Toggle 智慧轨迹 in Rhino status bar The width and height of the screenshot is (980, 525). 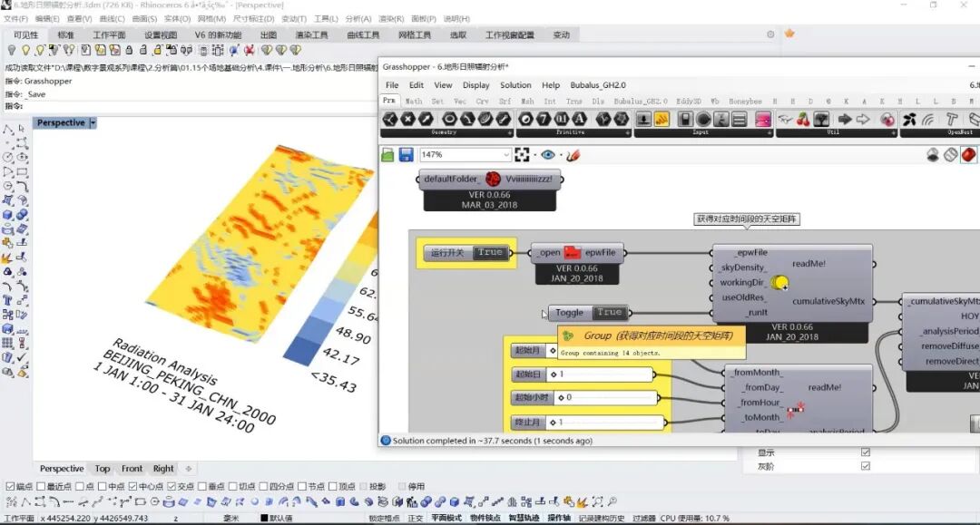(x=524, y=518)
